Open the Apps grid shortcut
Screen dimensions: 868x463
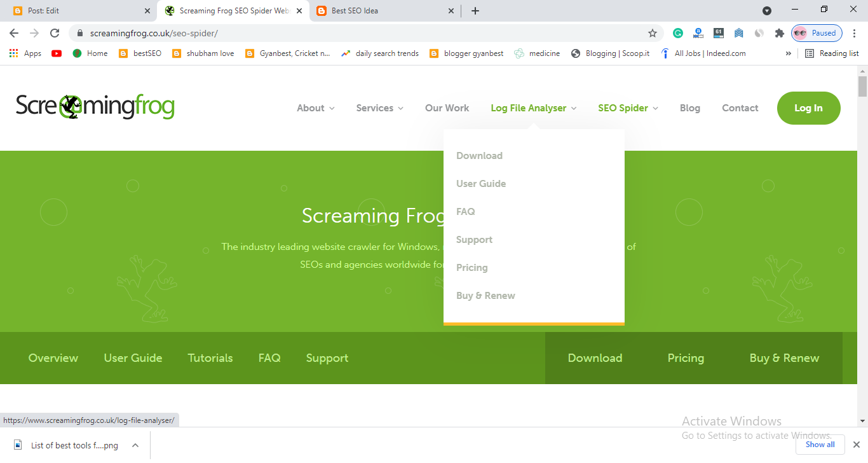click(x=25, y=53)
